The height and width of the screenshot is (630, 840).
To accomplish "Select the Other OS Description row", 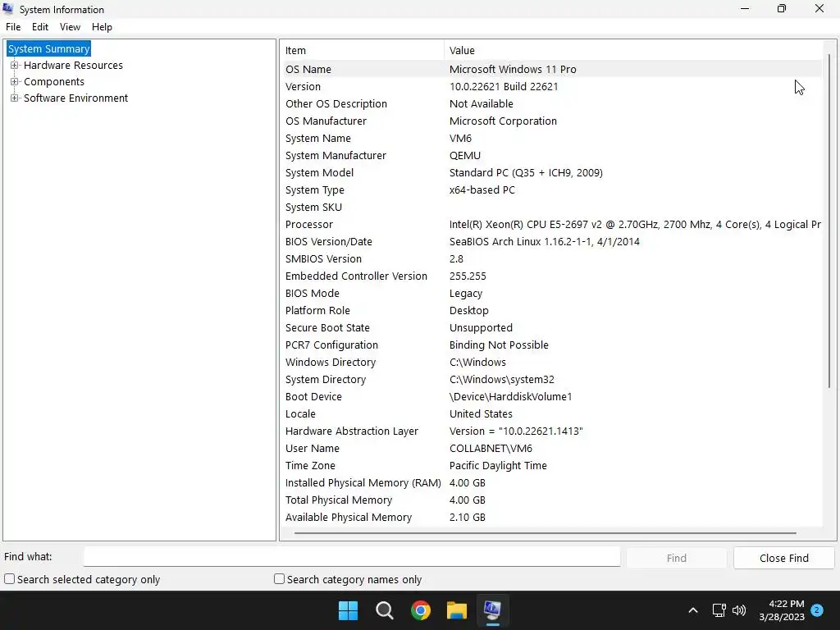I will [x=552, y=104].
